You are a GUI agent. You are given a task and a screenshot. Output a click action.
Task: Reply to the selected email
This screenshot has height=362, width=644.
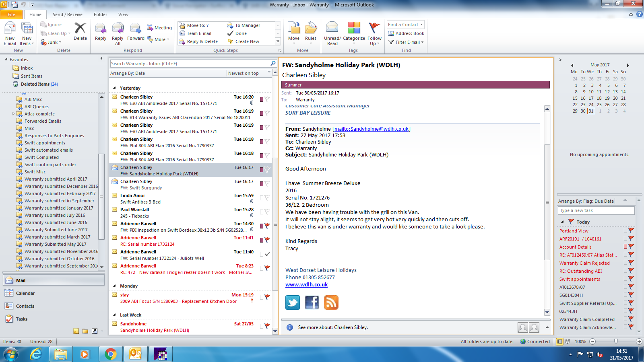pyautogui.click(x=101, y=31)
